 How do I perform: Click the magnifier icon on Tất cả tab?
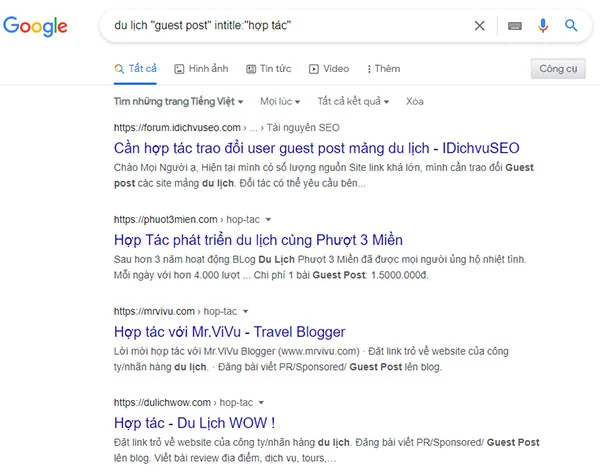[119, 69]
